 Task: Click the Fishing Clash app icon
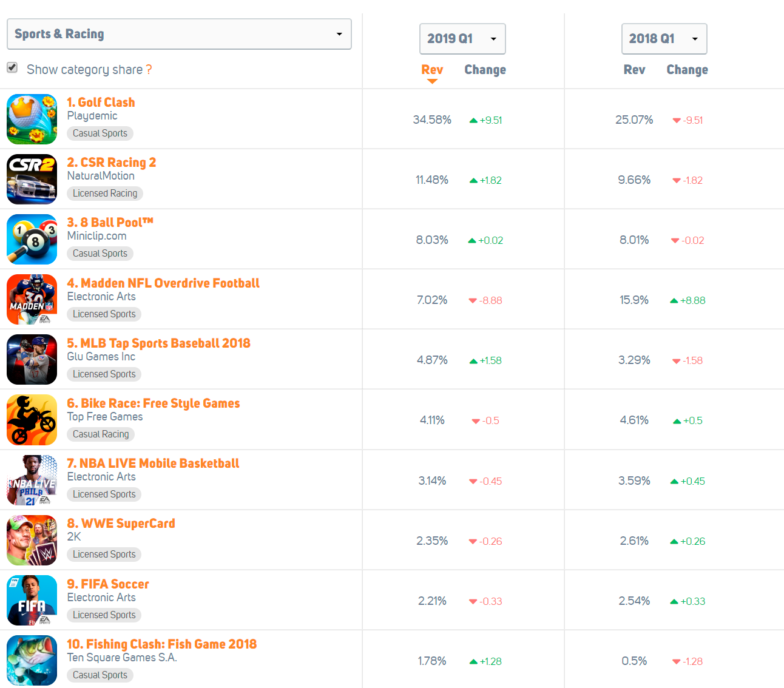32,660
